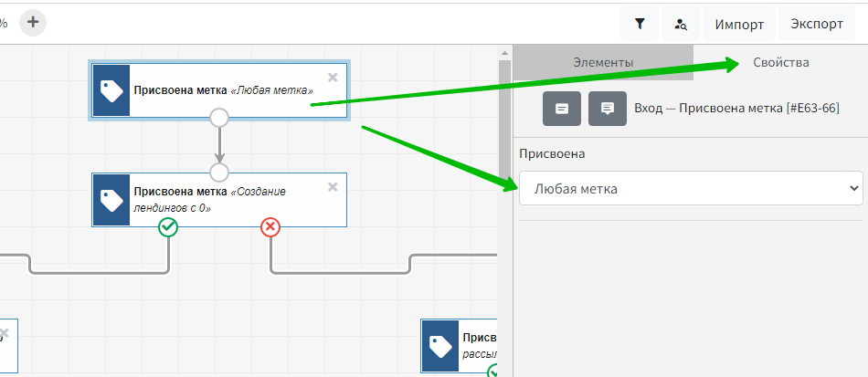Switch to the Свойства tab
The image size is (868, 377).
coord(780,62)
